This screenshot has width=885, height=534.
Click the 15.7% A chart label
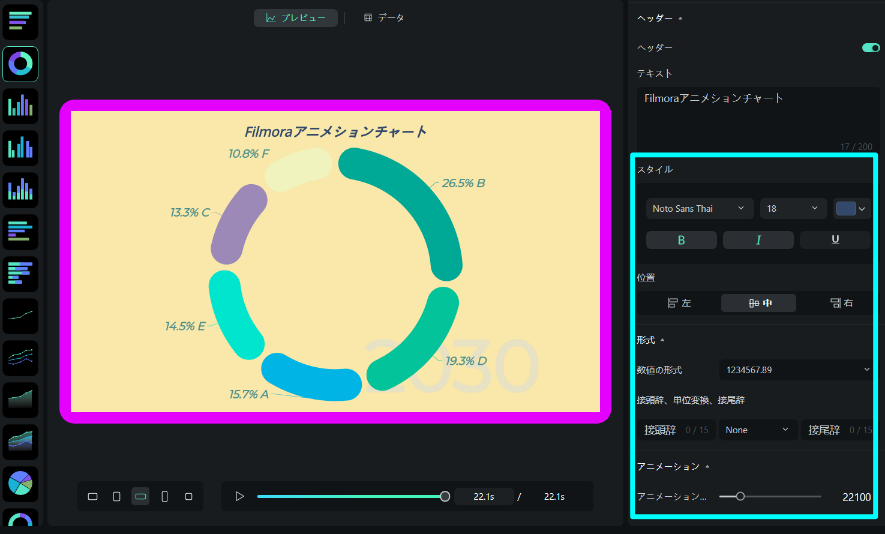click(249, 395)
